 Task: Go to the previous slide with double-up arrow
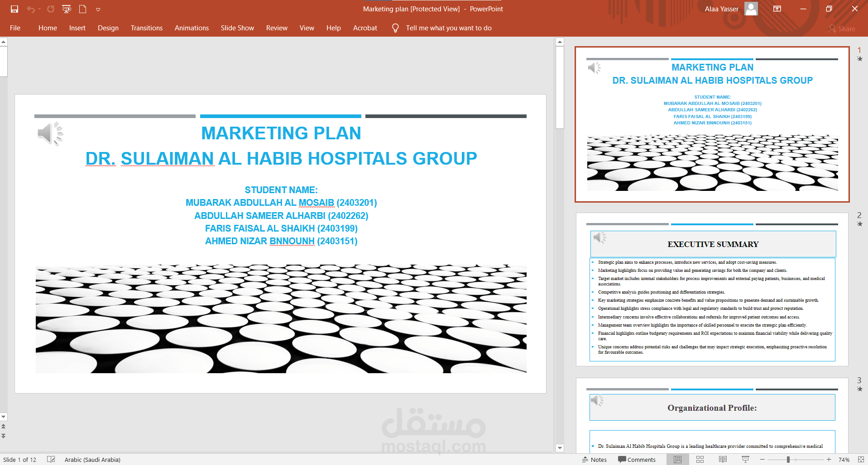tap(4, 426)
